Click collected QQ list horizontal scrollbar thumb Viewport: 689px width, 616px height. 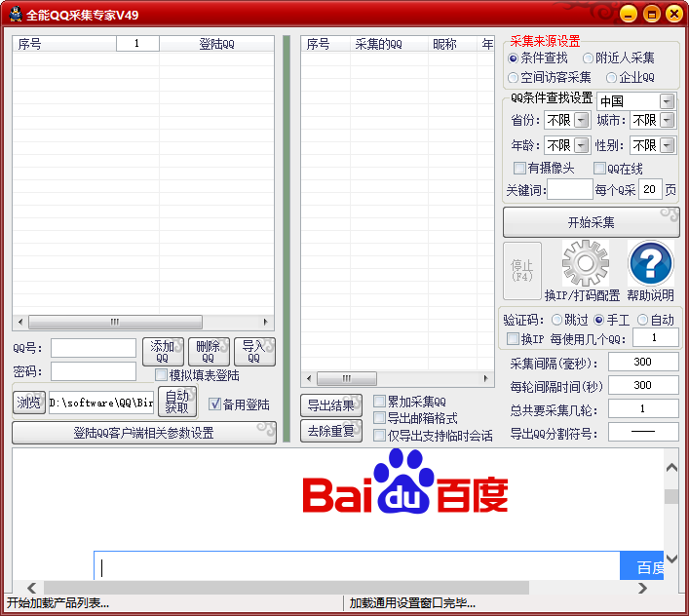pos(347,378)
